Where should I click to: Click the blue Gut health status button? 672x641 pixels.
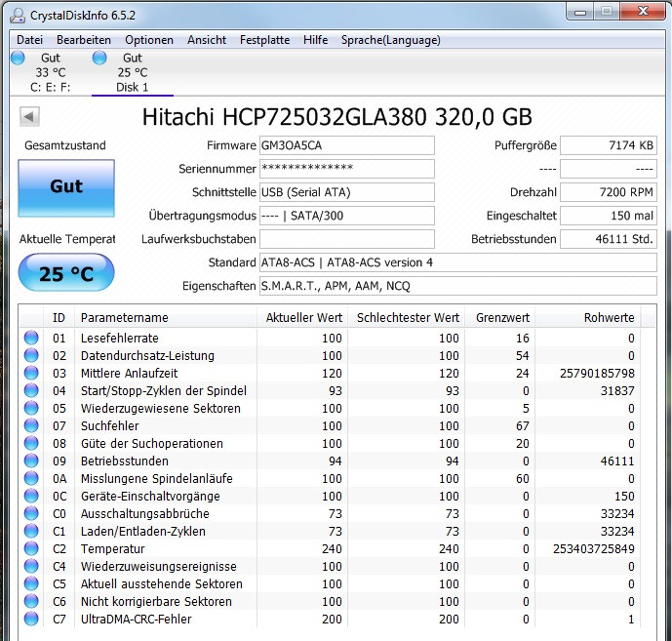[x=66, y=188]
